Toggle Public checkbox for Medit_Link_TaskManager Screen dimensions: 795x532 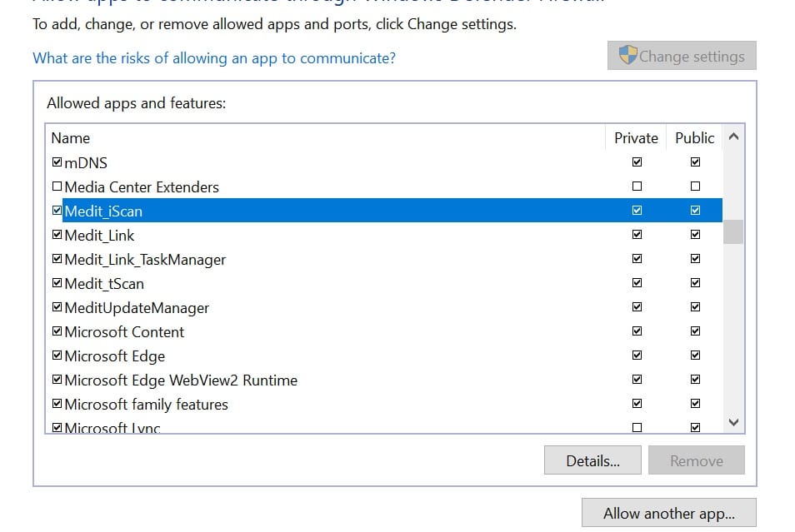pos(695,259)
